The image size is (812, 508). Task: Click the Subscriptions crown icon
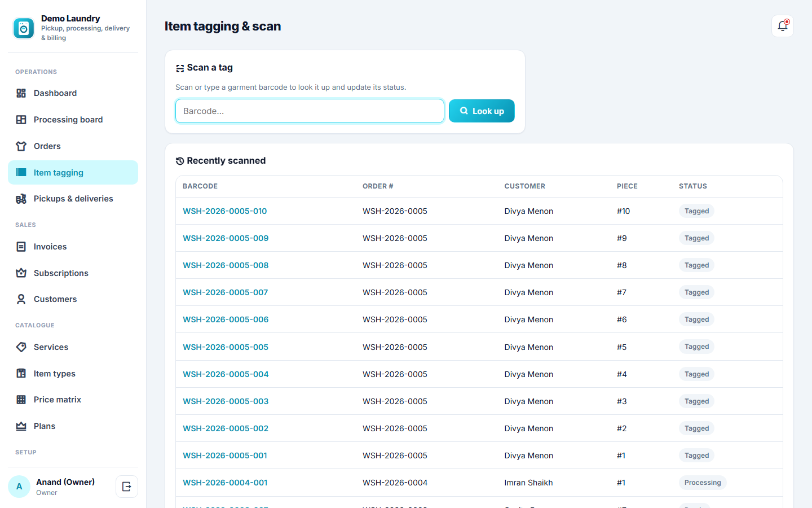coord(21,273)
